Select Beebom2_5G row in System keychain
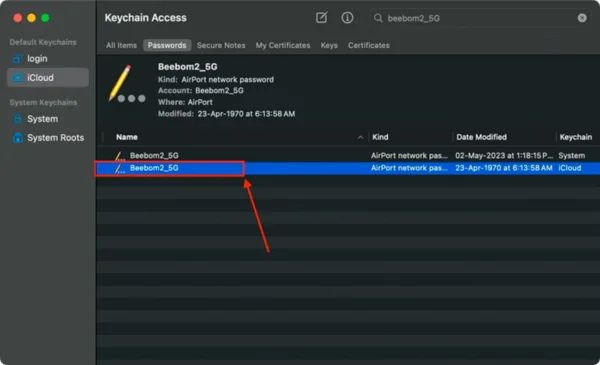Image resolution: width=600 pixels, height=365 pixels. 348,155
